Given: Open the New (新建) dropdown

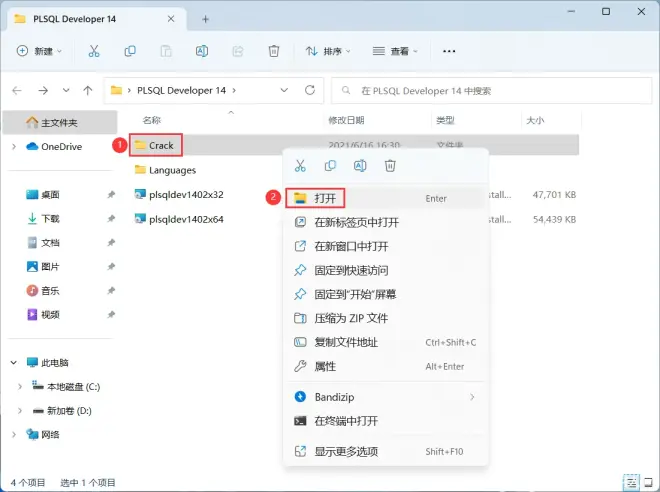Looking at the screenshot, I should pyautogui.click(x=39, y=51).
